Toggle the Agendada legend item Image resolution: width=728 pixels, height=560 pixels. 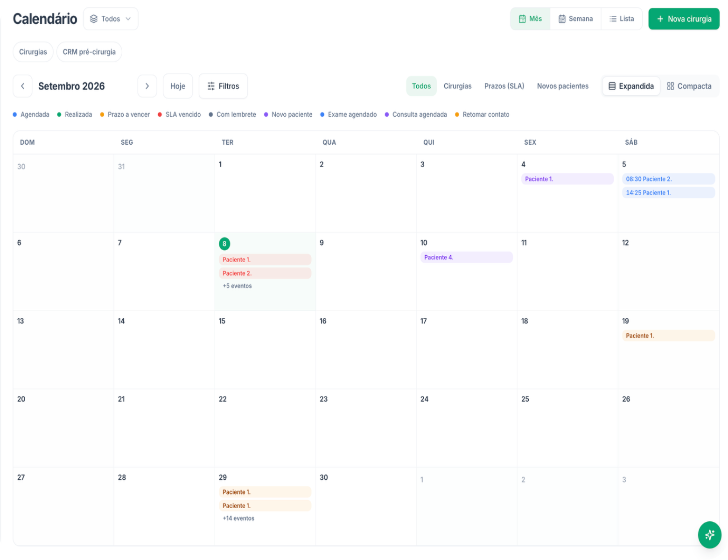tap(31, 115)
